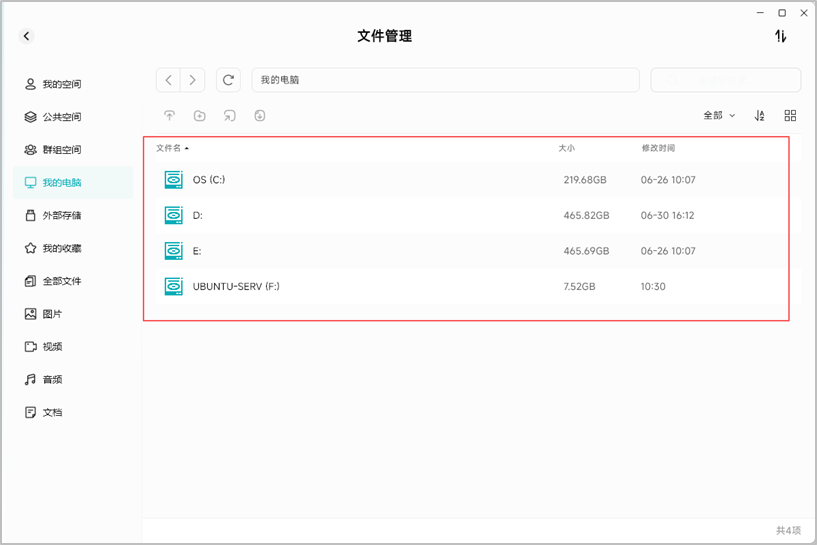Sort by 修改时间 column header
Screen dimensions: 817x545
pyautogui.click(x=658, y=148)
